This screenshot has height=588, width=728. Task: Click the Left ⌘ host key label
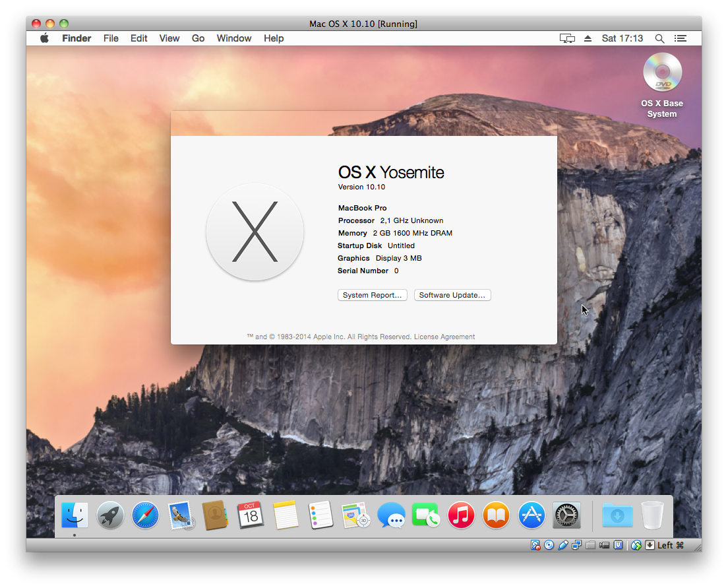click(671, 545)
